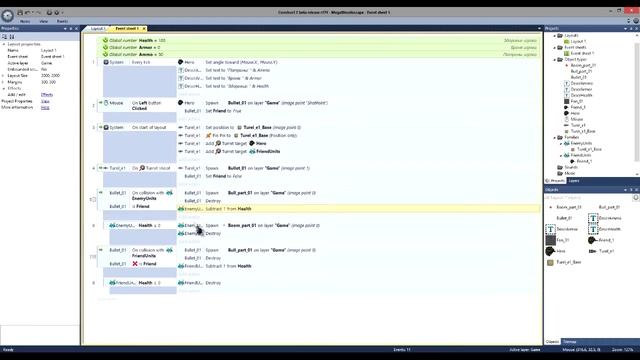Expand the Layout Size property

(3, 76)
